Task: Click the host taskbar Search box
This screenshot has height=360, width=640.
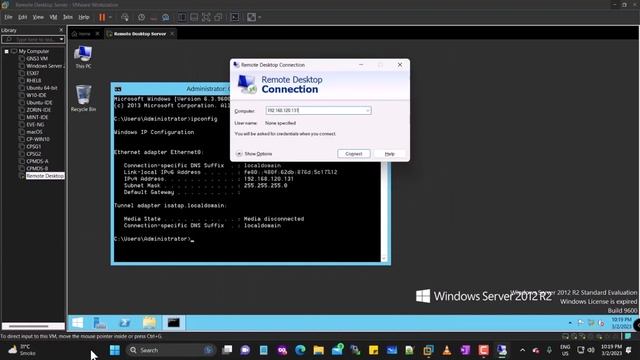Action: click(171, 350)
